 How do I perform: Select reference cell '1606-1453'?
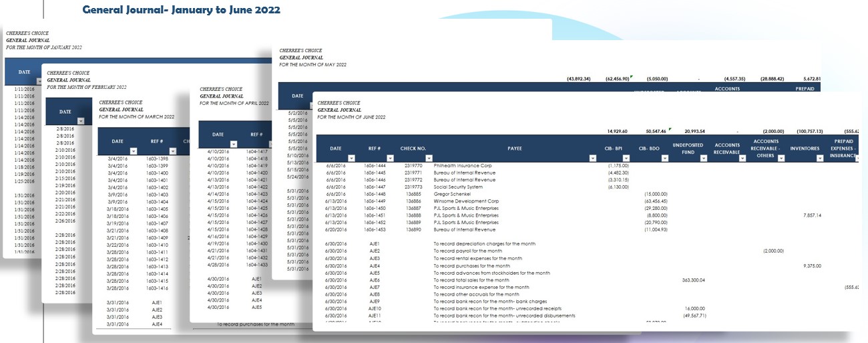pos(375,229)
